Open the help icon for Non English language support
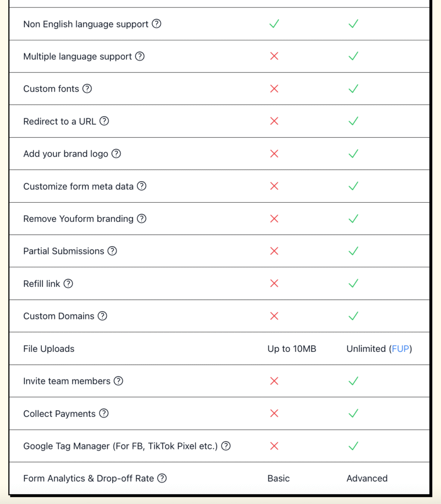441x504 pixels. click(156, 24)
